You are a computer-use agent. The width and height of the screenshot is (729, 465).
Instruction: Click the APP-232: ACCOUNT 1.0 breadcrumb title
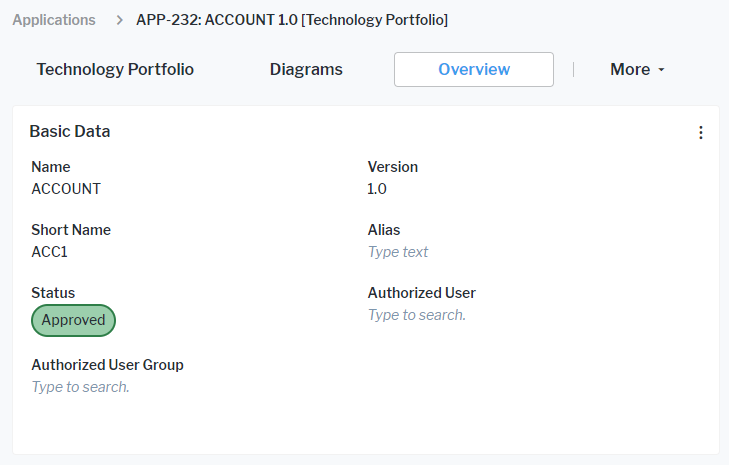tap(292, 20)
